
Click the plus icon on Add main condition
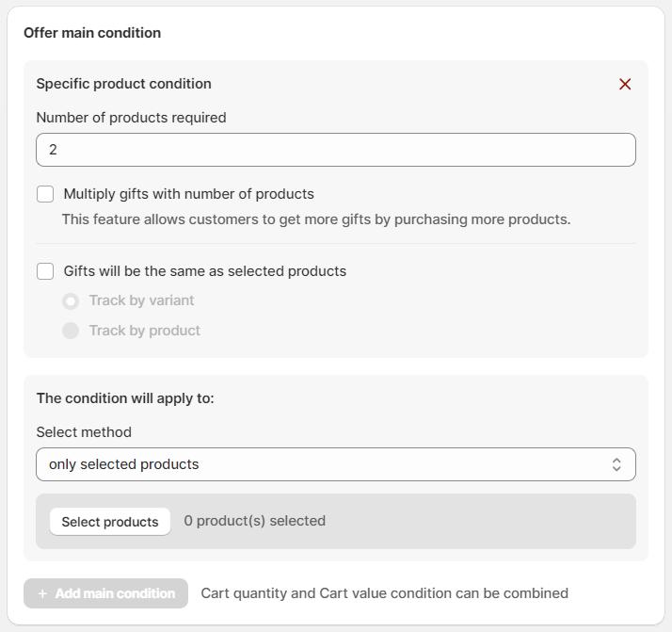pos(42,593)
